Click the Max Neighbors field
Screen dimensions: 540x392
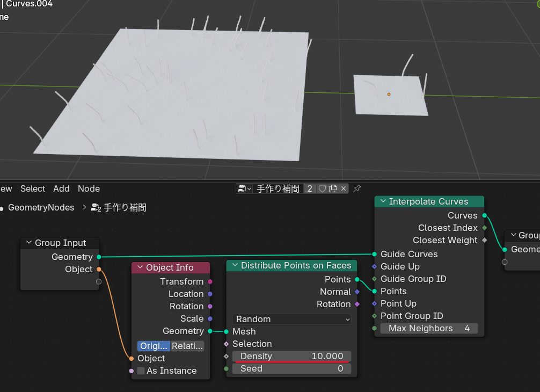[x=428, y=328]
